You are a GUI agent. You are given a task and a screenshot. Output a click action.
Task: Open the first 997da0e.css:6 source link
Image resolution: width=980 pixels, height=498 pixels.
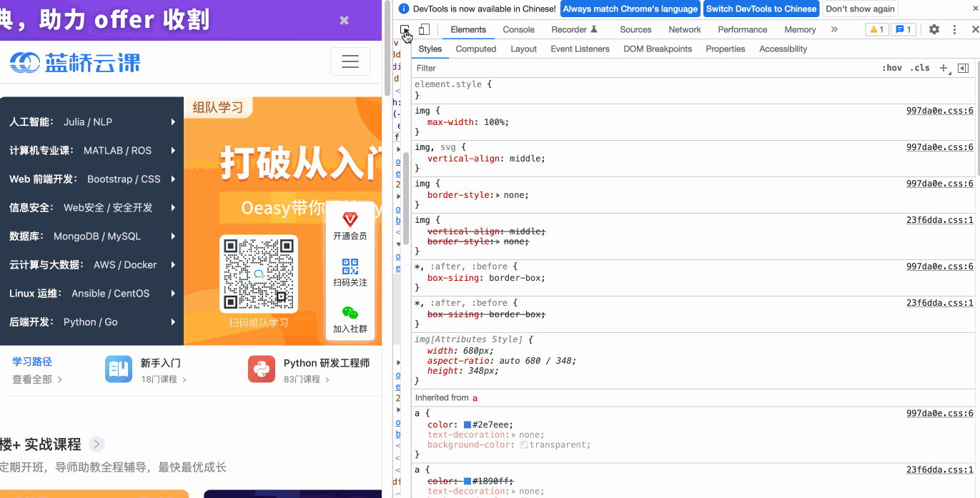[x=940, y=111]
